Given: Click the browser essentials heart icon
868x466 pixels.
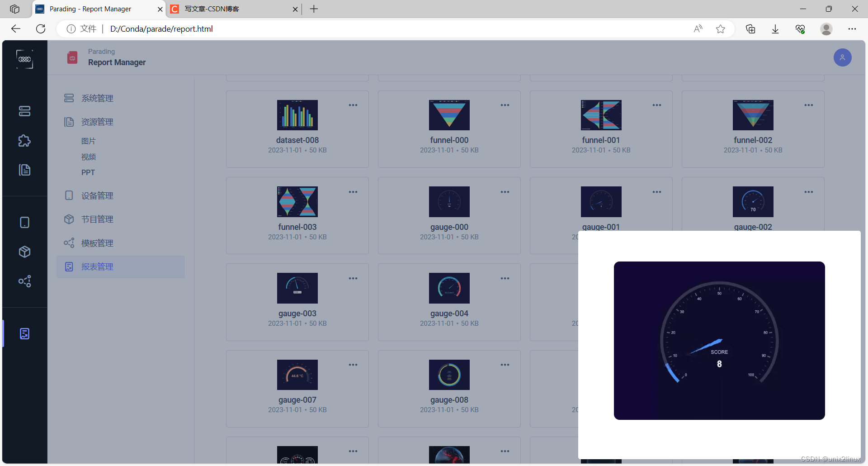Looking at the screenshot, I should (x=800, y=29).
